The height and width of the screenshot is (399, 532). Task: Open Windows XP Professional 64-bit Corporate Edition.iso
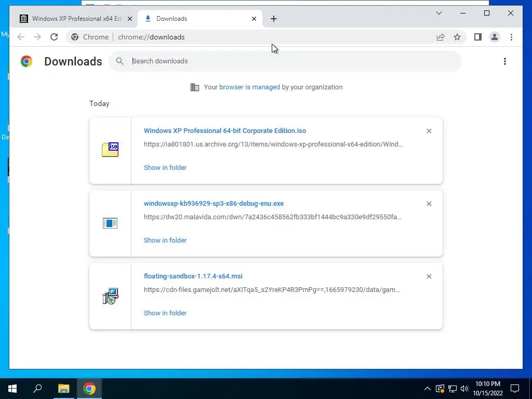(225, 130)
